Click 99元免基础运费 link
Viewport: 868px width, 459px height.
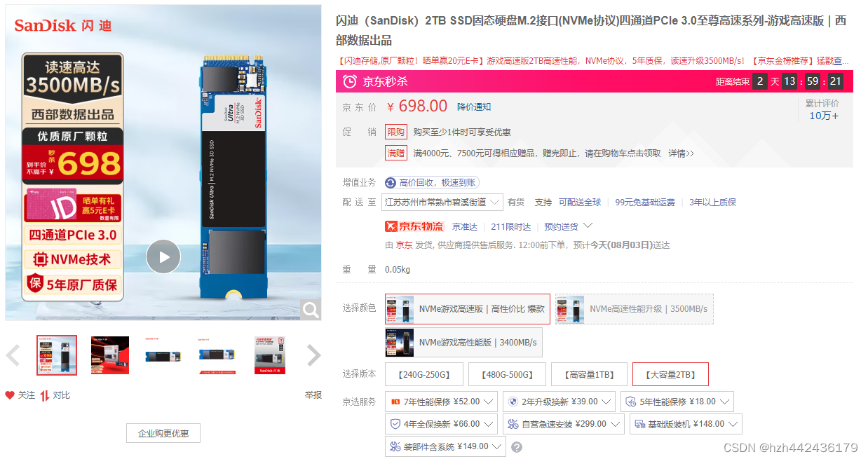tap(645, 203)
